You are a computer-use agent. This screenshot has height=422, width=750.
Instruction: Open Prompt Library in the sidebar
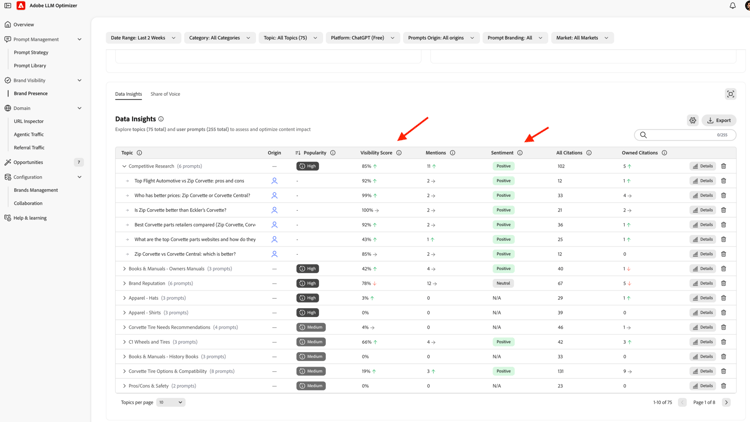point(30,66)
